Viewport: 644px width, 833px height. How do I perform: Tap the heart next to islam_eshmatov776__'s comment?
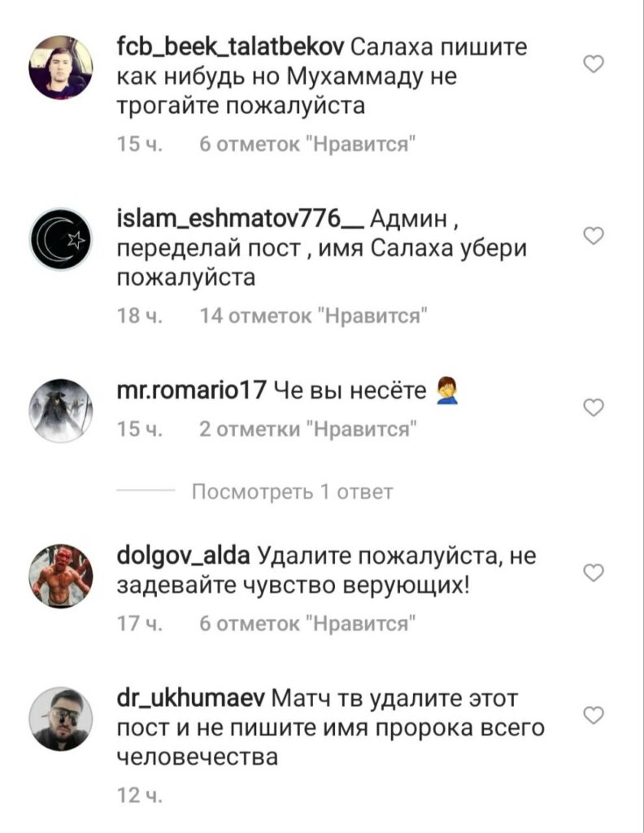tap(594, 236)
